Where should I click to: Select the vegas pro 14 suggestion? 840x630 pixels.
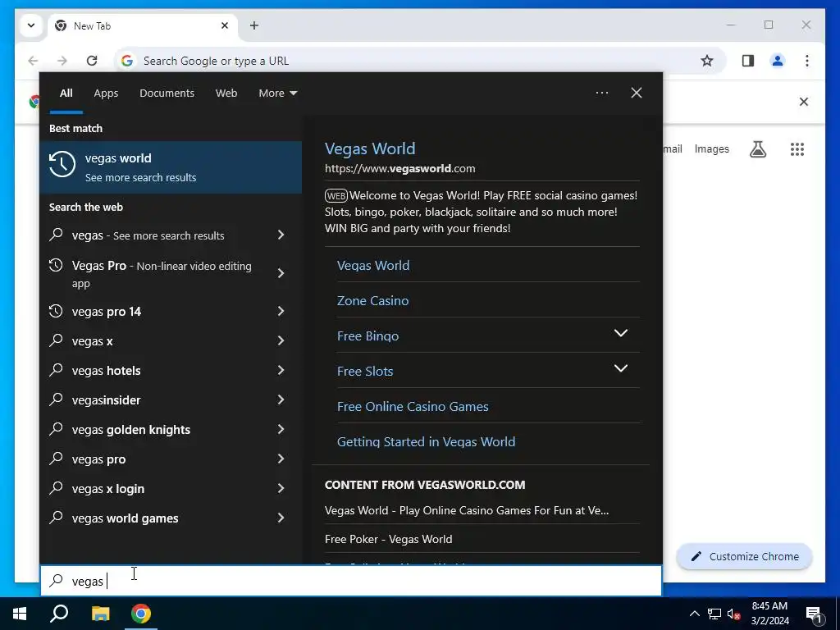(x=106, y=311)
